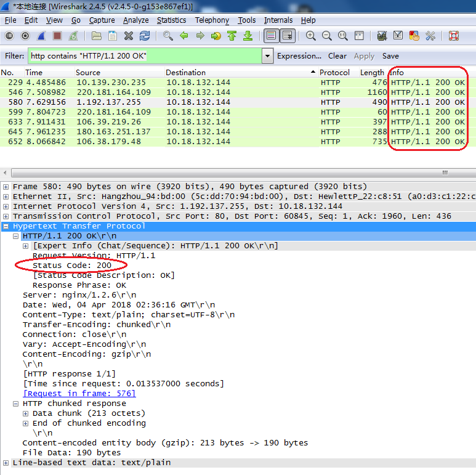Expand Data chunk (213 octets) node
476x475 pixels.
(x=25, y=413)
